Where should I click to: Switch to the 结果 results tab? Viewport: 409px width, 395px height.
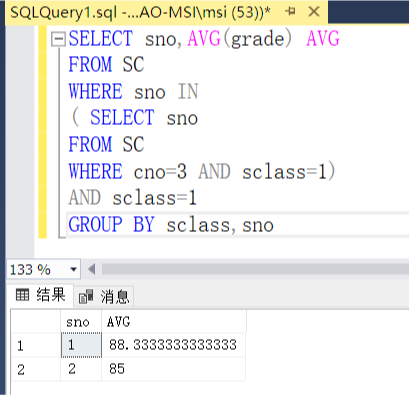pos(41,295)
